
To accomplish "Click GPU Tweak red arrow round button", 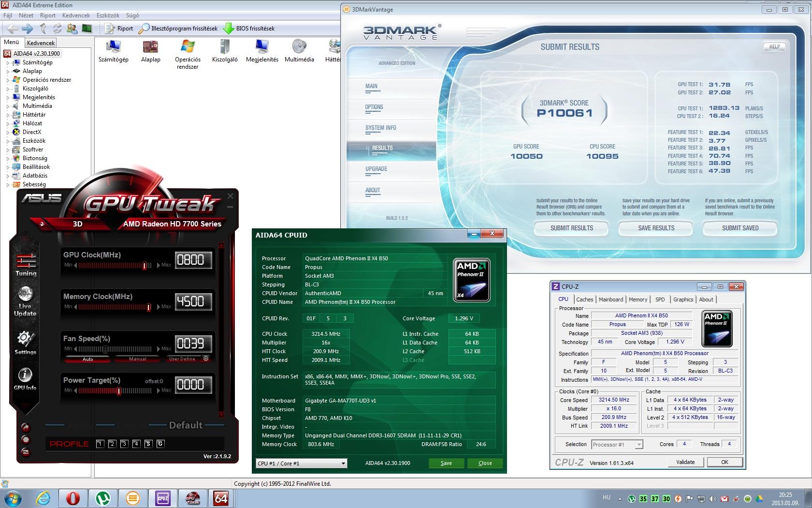I will click(x=25, y=428).
